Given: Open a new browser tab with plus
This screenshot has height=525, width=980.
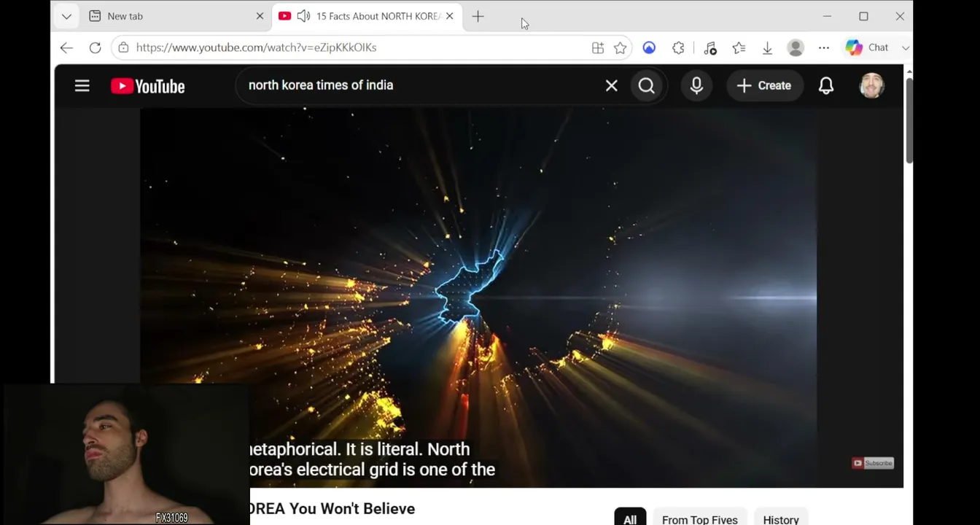Looking at the screenshot, I should (x=478, y=16).
